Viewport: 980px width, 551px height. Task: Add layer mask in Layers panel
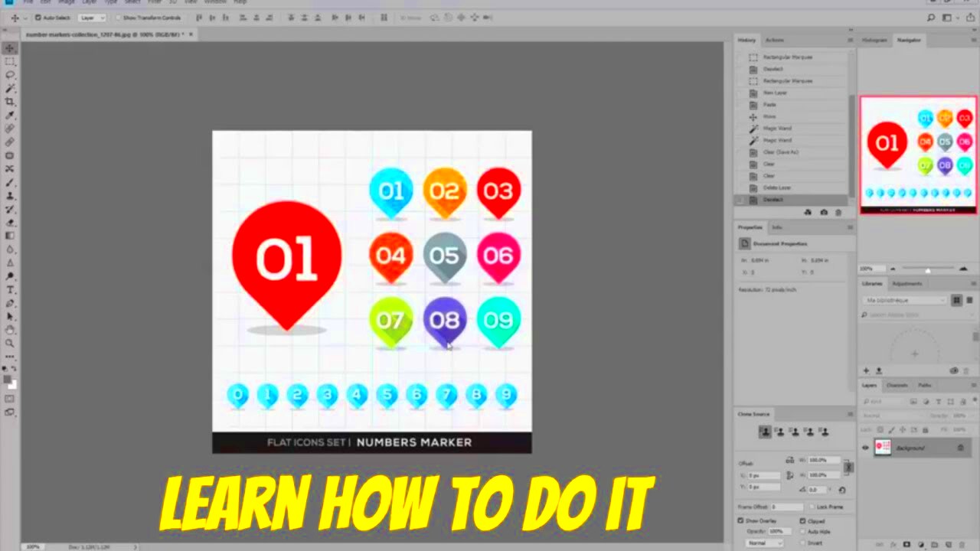pyautogui.click(x=906, y=545)
